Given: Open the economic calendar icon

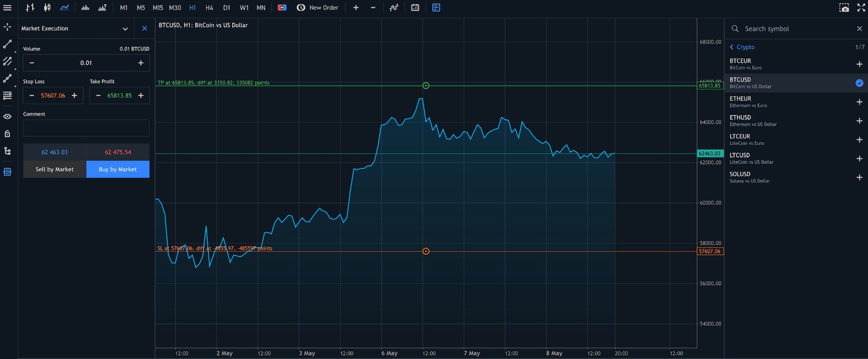Looking at the screenshot, I should tap(415, 8).
